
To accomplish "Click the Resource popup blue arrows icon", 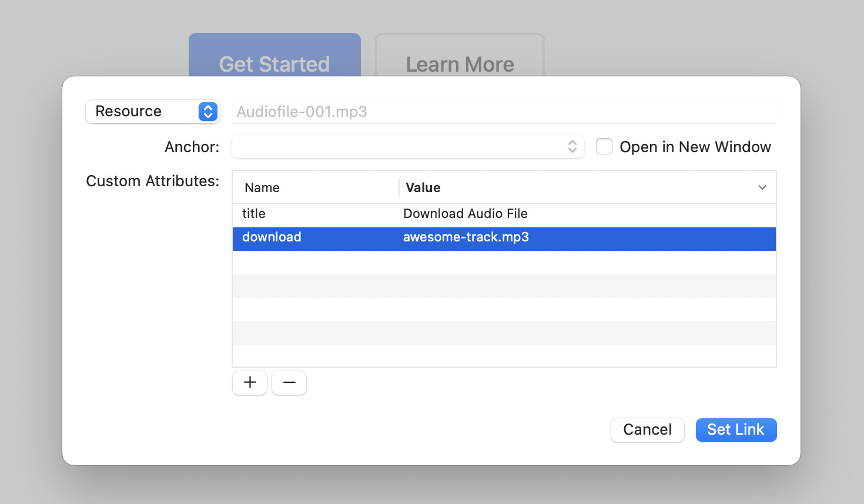I will pos(208,112).
